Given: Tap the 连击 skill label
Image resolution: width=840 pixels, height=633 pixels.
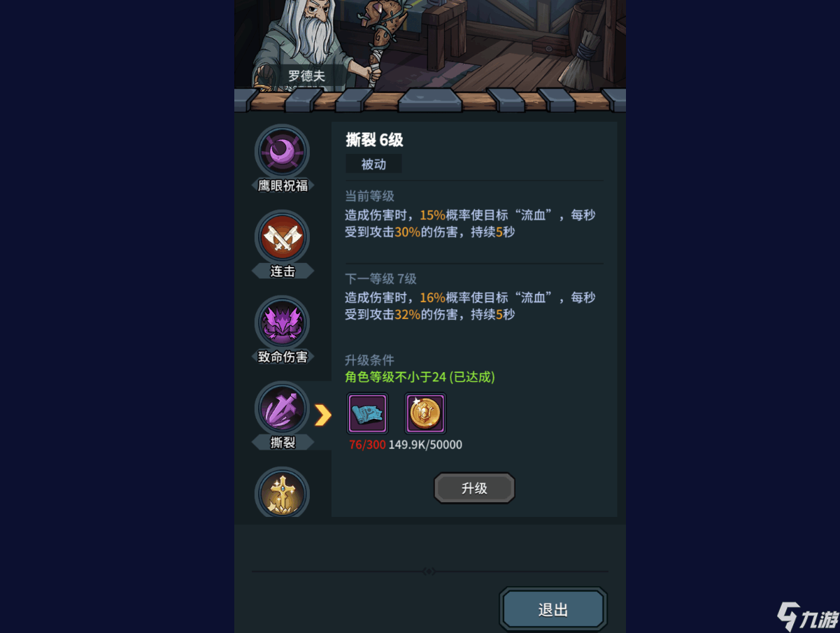Looking at the screenshot, I should [x=283, y=271].
